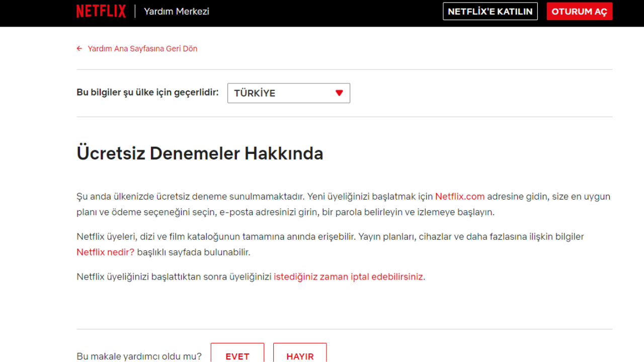
Task: Answer HAYIR to the helpful question
Action: coord(300,353)
